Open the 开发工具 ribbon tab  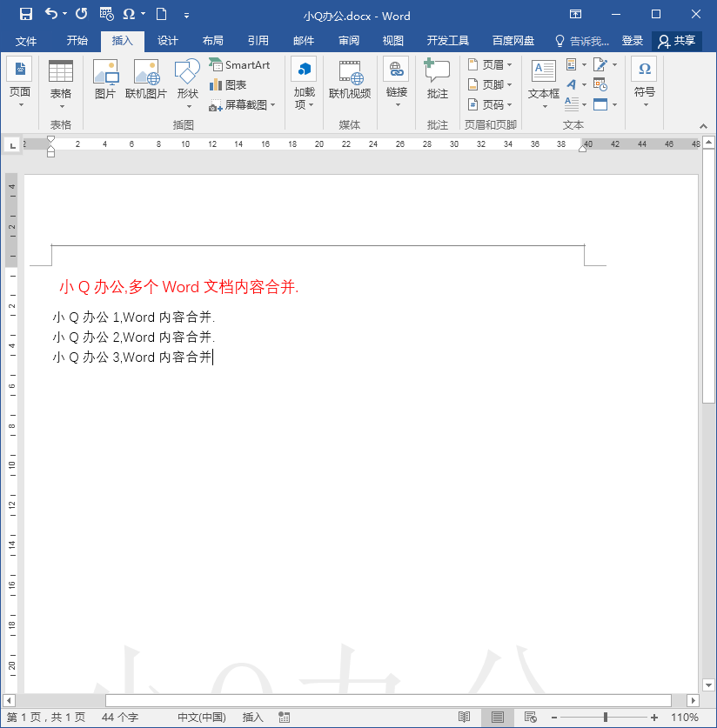447,40
